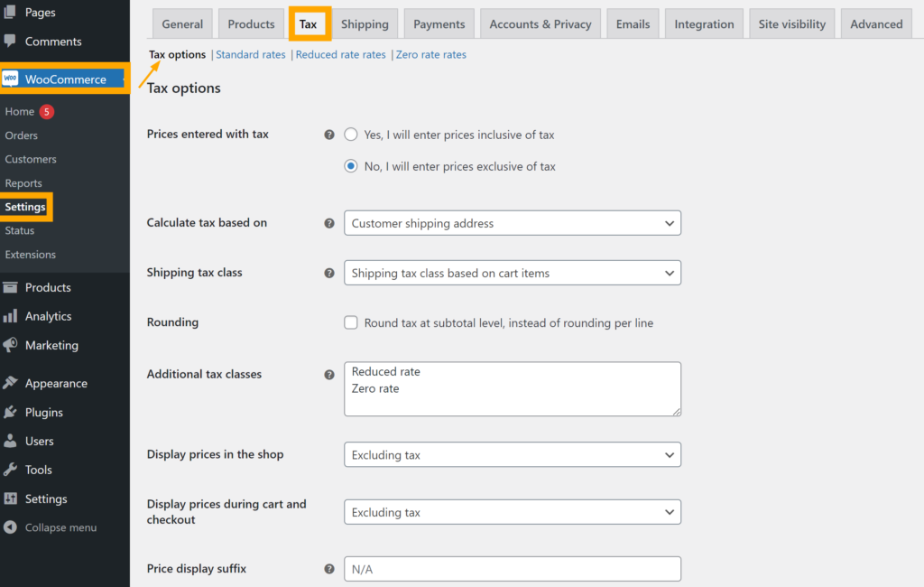Viewport: 924px width, 587px height.
Task: Click the Appearance paintbrush icon
Action: point(10,383)
